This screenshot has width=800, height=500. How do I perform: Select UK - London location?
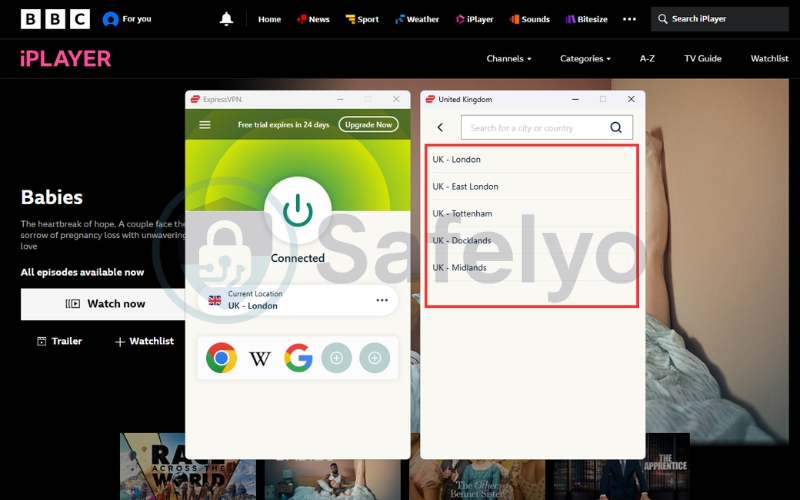click(x=532, y=159)
